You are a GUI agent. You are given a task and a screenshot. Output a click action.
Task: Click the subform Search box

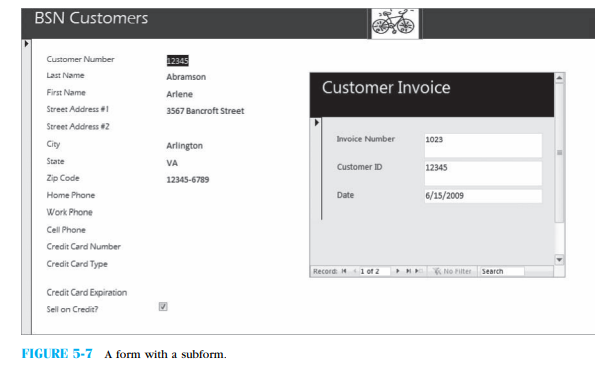pos(502,271)
